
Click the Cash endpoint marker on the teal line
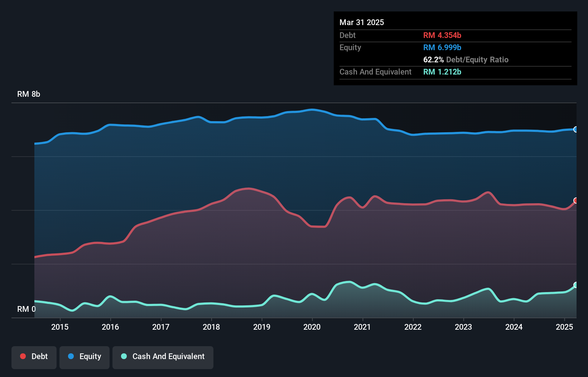tap(576, 285)
